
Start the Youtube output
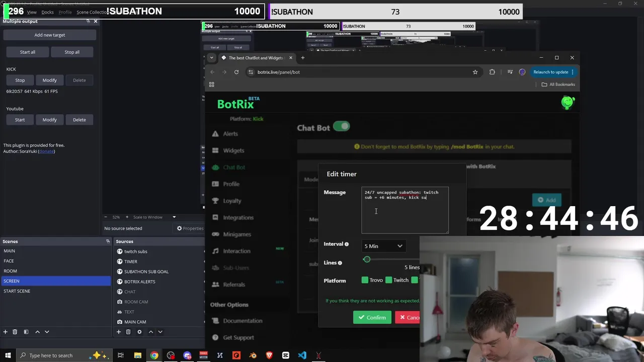[20, 120]
